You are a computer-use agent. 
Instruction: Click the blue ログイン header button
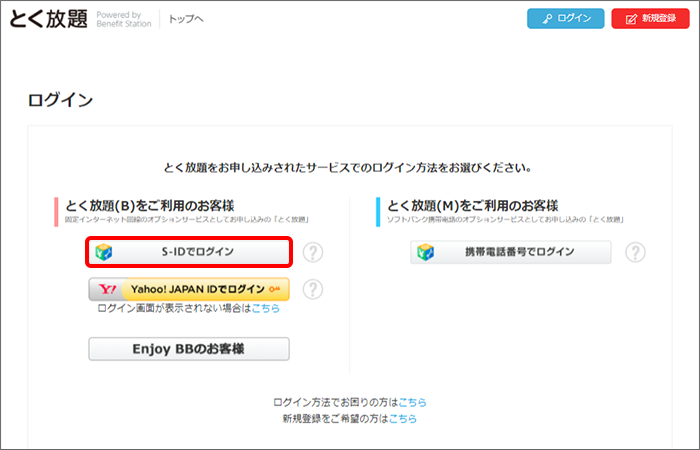coord(566,18)
